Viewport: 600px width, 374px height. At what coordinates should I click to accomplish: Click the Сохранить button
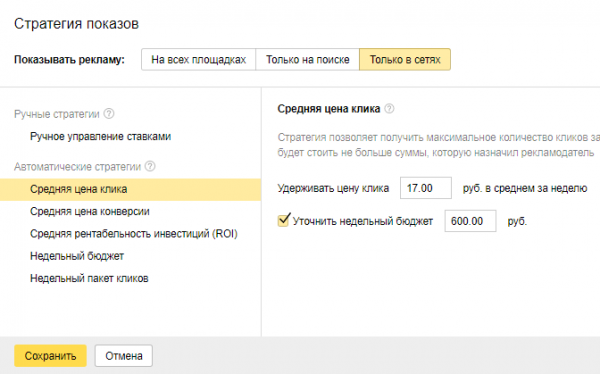click(x=51, y=356)
